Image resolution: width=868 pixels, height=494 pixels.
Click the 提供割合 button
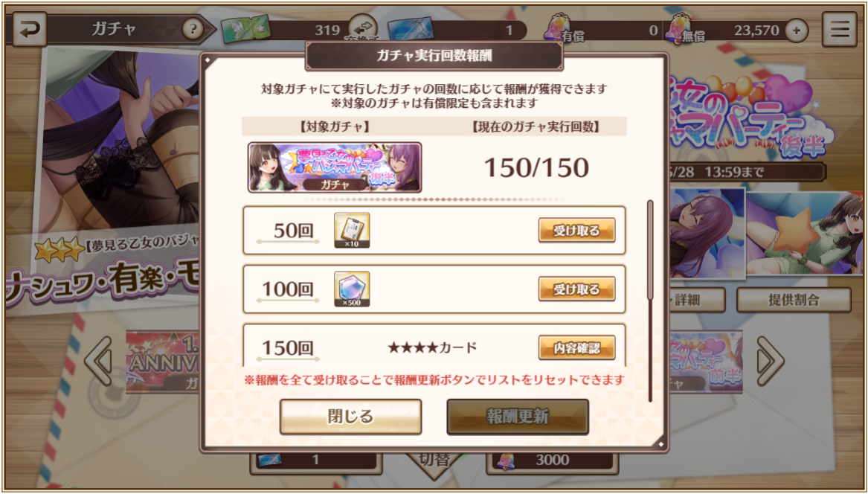(x=794, y=300)
